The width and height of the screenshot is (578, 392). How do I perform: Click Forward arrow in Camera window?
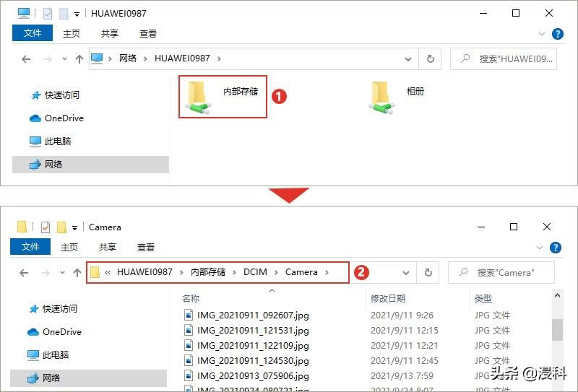click(x=46, y=273)
